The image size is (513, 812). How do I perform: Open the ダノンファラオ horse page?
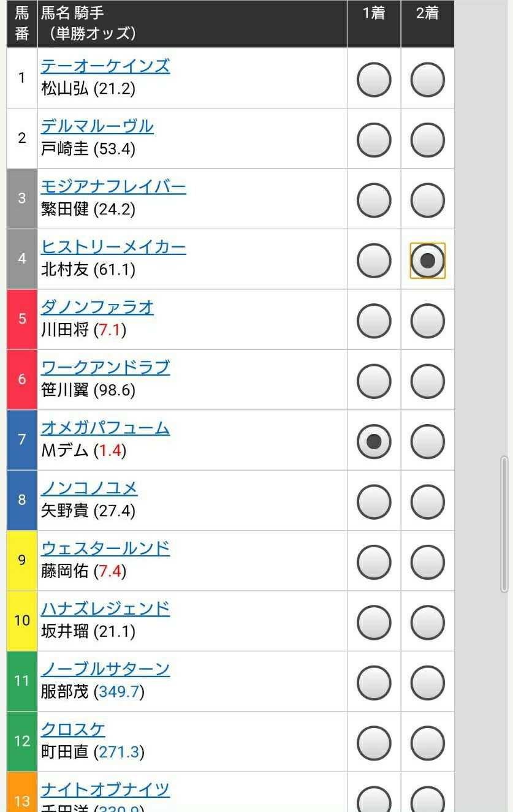click(97, 307)
